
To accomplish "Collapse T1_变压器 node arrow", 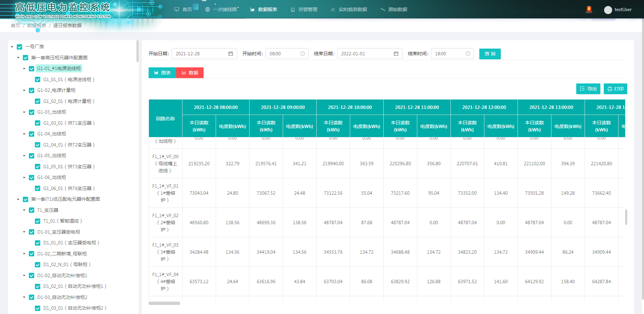I will (24, 210).
